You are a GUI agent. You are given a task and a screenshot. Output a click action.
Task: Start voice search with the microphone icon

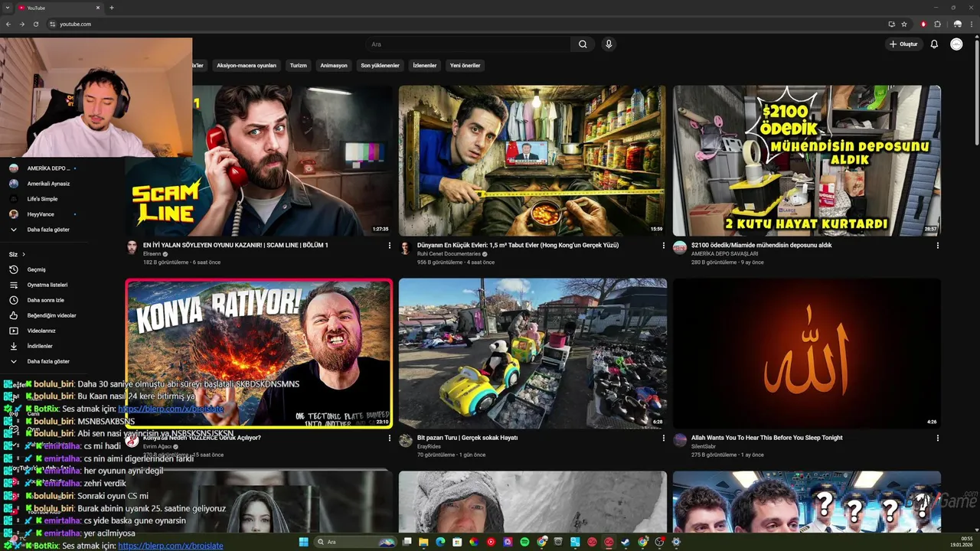[x=609, y=44]
